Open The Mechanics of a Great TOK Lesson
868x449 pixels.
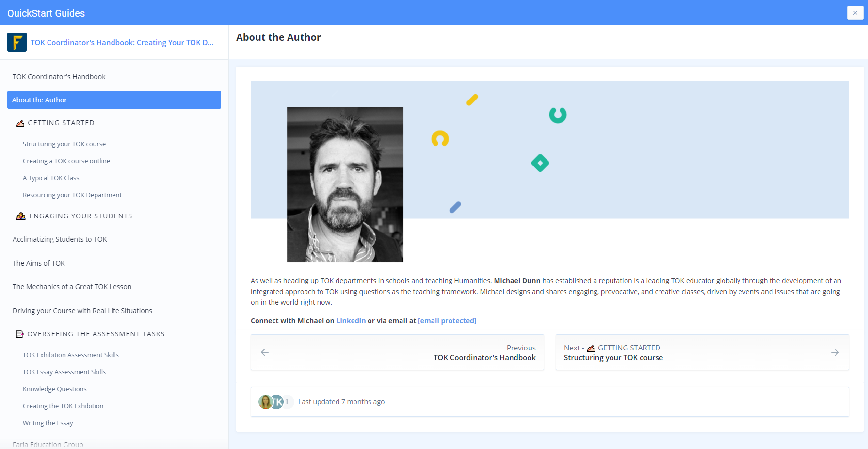[72, 287]
